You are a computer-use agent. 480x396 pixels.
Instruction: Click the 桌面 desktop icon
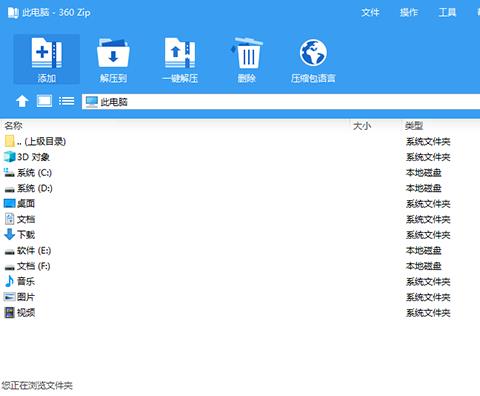point(9,203)
